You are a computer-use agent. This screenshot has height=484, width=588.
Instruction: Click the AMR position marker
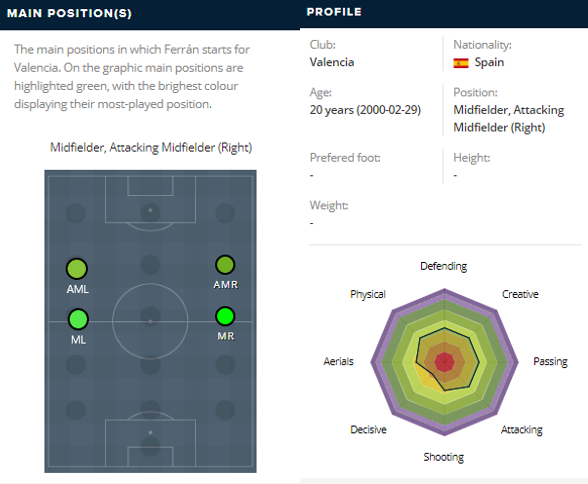[225, 265]
